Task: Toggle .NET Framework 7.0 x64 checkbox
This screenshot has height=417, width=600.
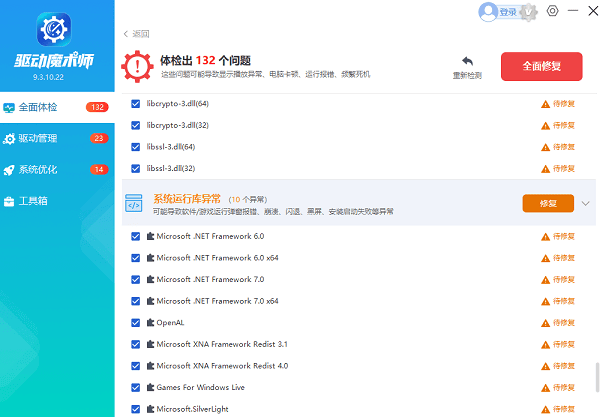Action: click(135, 301)
